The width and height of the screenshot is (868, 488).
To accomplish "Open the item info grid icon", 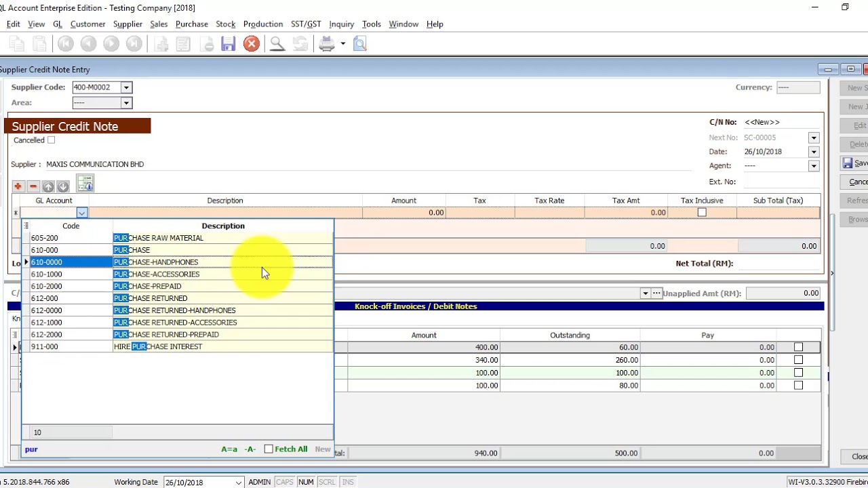I will 85,184.
